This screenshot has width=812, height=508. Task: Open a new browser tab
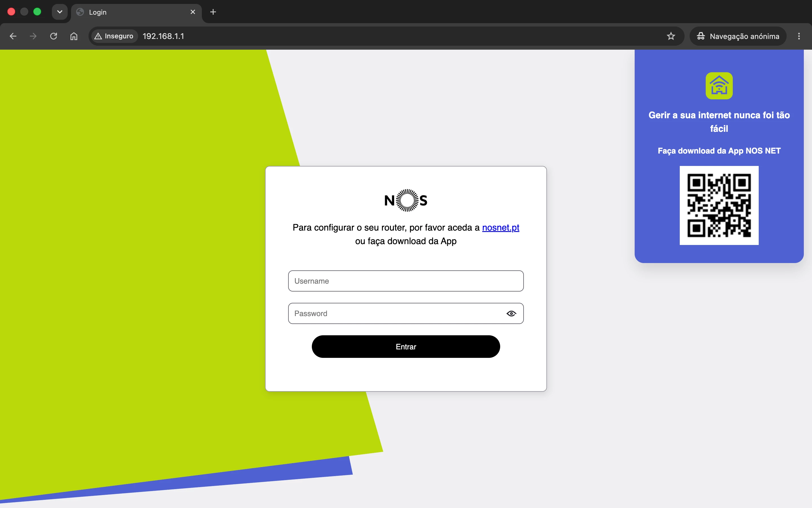(x=213, y=12)
